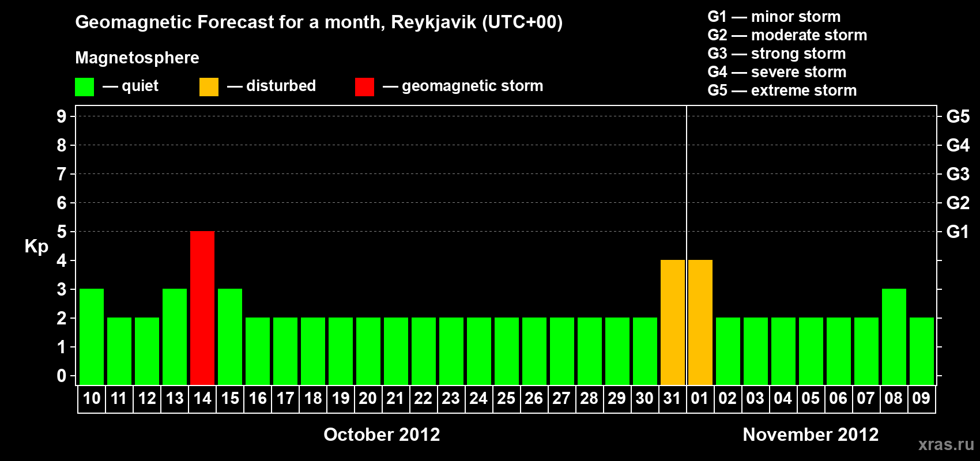
Task: Click the green bar for October 25
Action: [507, 351]
